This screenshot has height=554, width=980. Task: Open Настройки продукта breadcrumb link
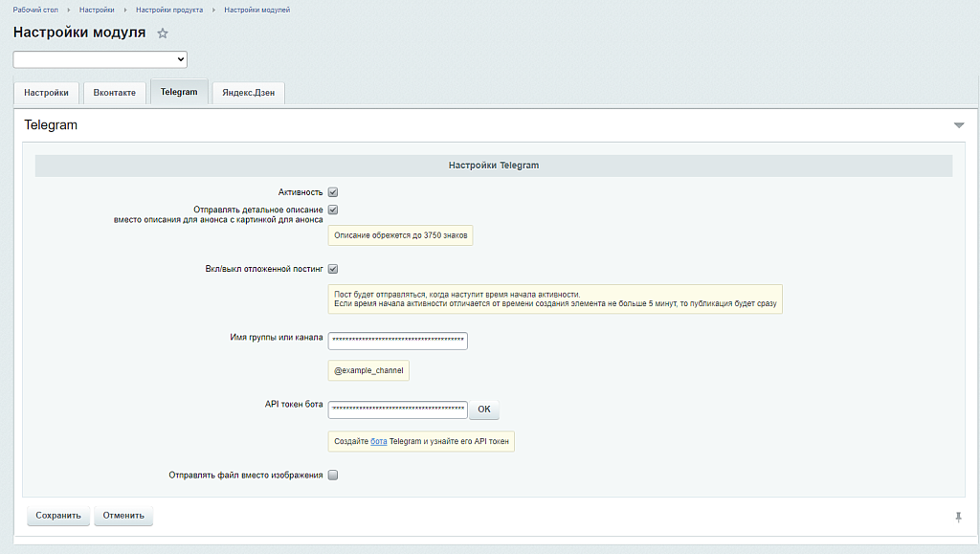point(169,10)
